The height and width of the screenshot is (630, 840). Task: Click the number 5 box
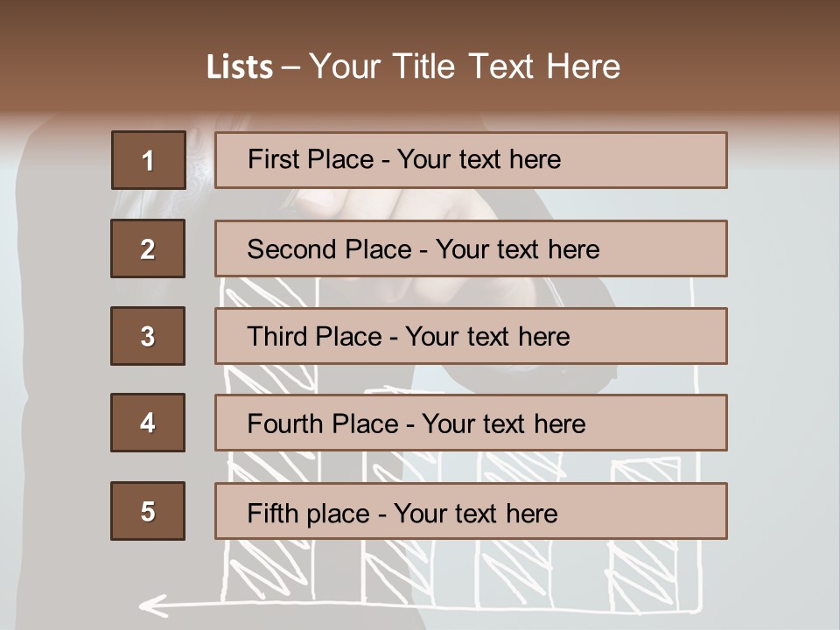(x=148, y=511)
